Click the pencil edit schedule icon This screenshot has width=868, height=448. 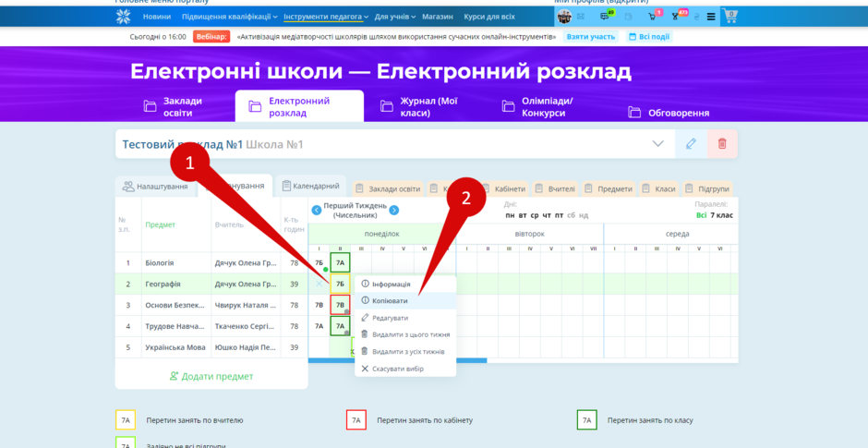coord(691,144)
